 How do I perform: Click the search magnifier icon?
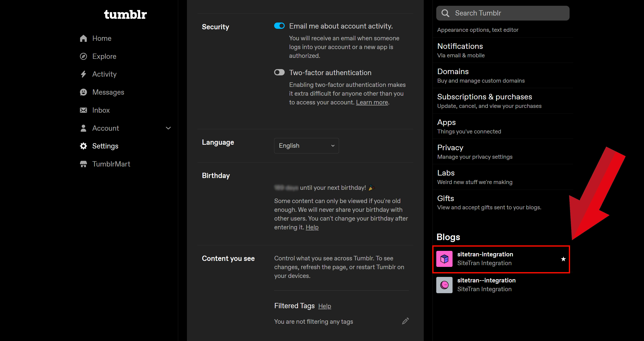tap(445, 13)
